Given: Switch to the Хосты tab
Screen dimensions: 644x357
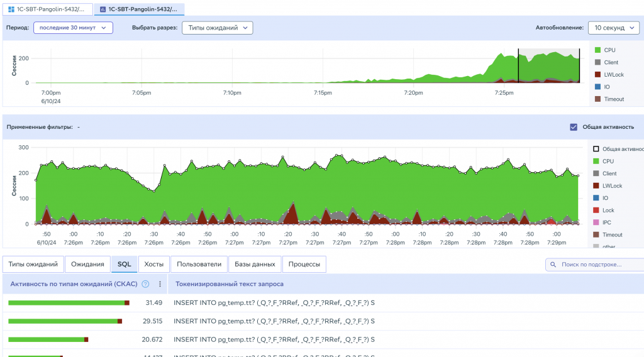Looking at the screenshot, I should pos(154,265).
